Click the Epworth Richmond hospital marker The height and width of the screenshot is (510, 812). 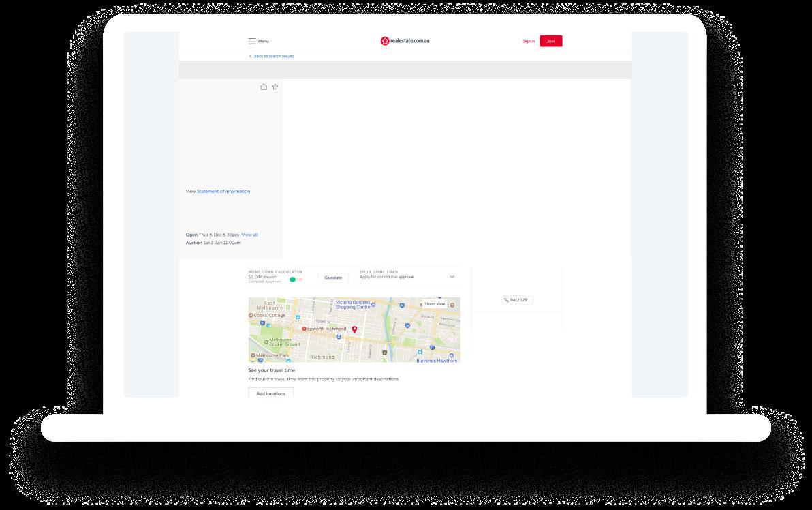click(304, 329)
